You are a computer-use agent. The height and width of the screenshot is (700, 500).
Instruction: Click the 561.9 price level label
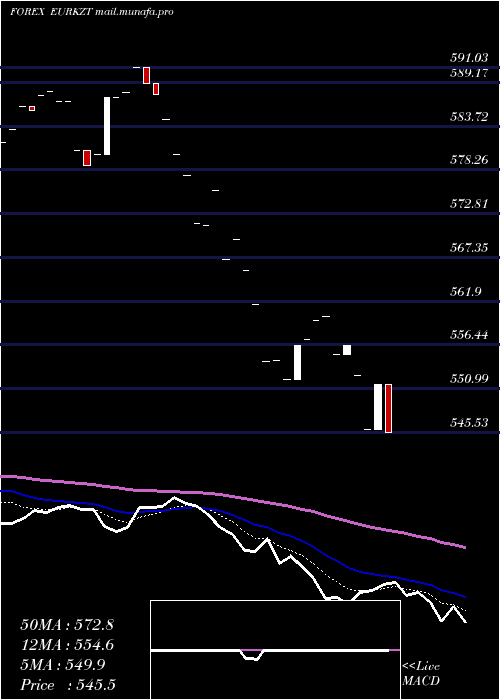[x=466, y=292]
